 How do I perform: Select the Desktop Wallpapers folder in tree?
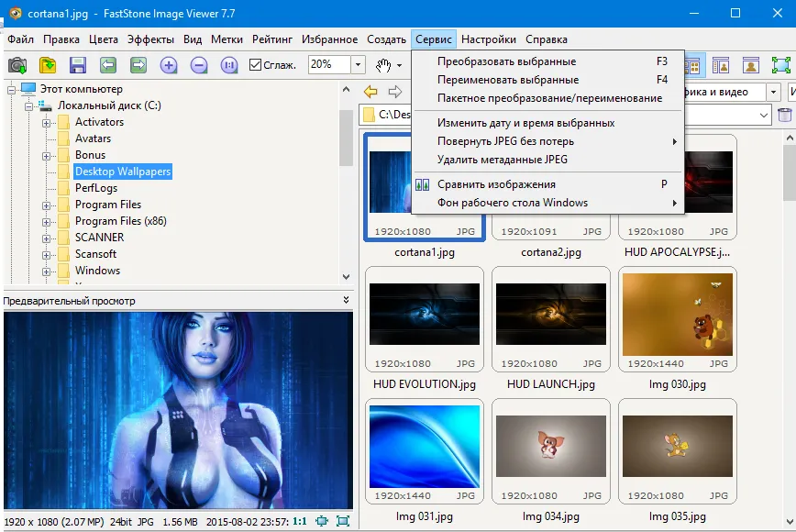point(123,172)
